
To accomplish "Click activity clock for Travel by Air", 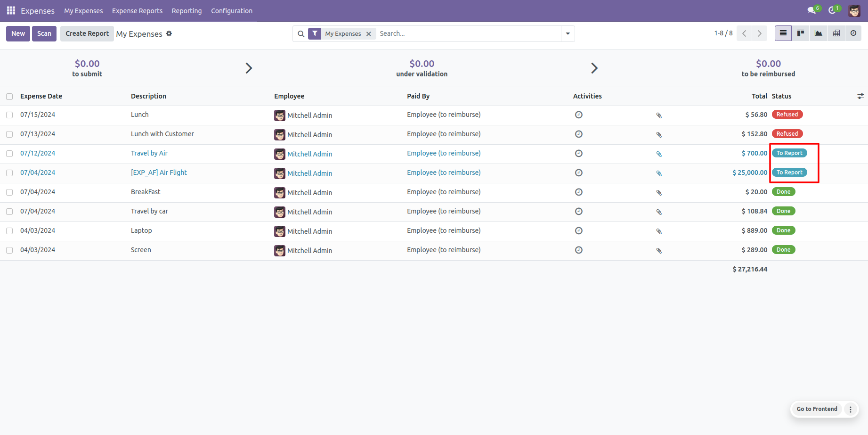I will click(579, 153).
